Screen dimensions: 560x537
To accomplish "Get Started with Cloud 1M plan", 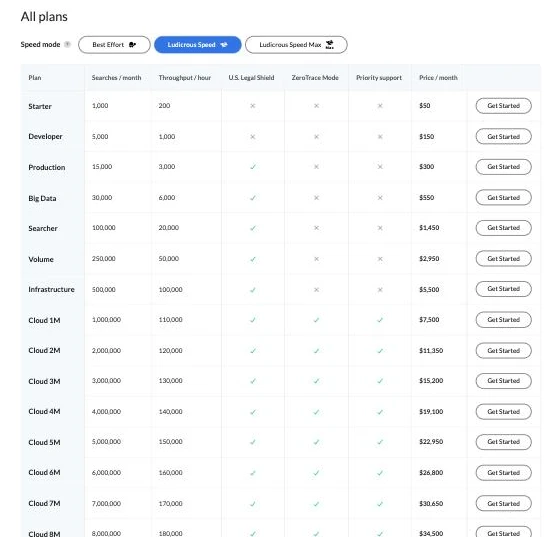I will (x=504, y=320).
